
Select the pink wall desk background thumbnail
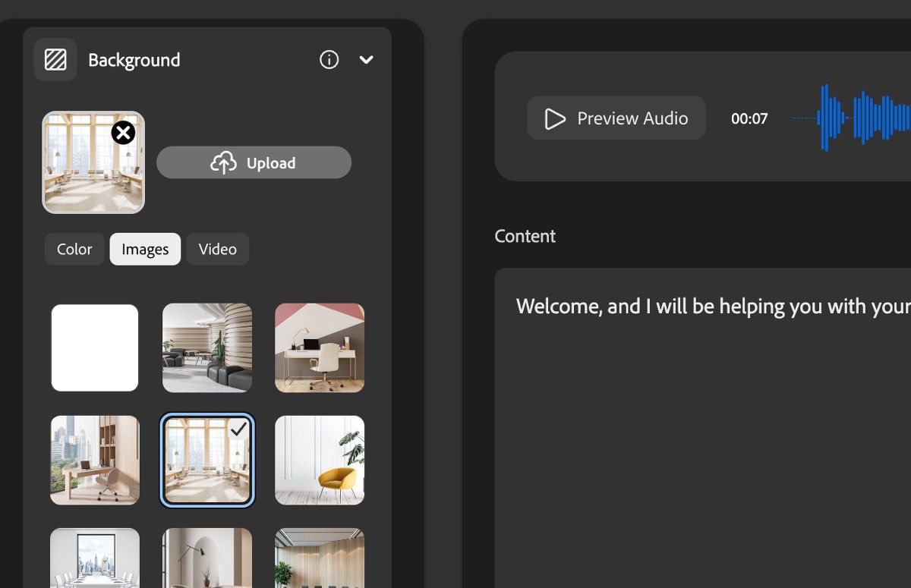(320, 347)
